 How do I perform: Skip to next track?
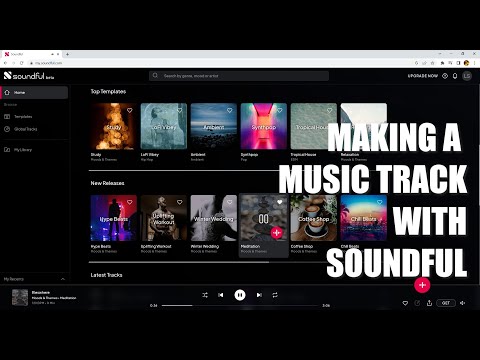[x=259, y=295]
